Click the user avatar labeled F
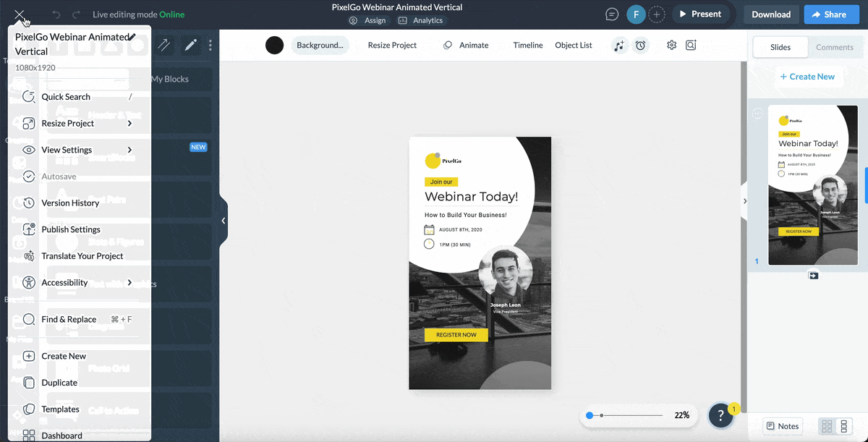Screen dimensions: 868x442 [x=636, y=14]
